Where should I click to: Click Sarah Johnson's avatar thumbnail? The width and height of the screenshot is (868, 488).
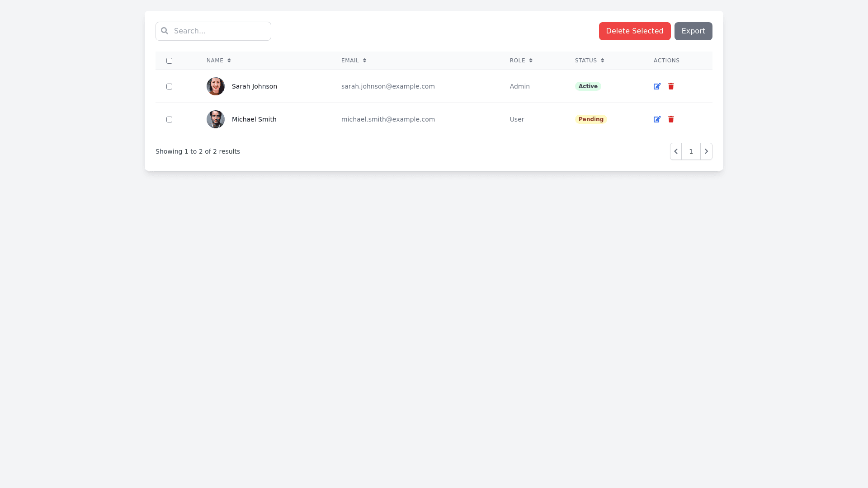(x=216, y=86)
